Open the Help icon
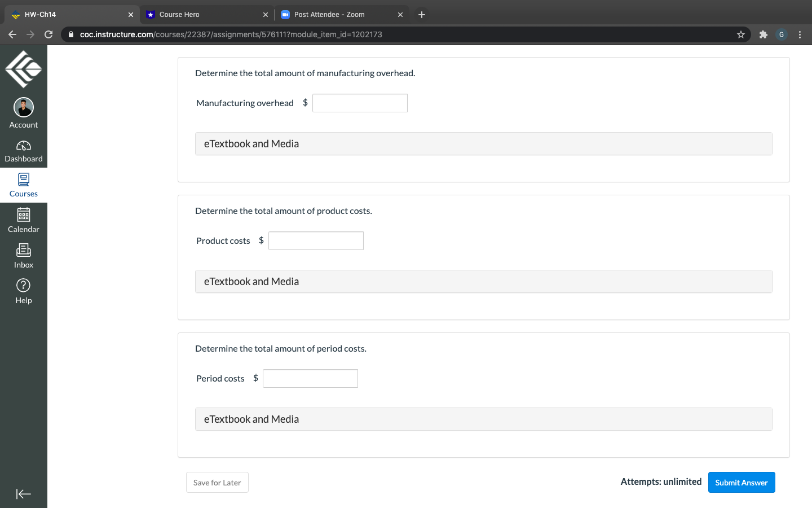Screen dimensions: 812x508 [x=23, y=291]
